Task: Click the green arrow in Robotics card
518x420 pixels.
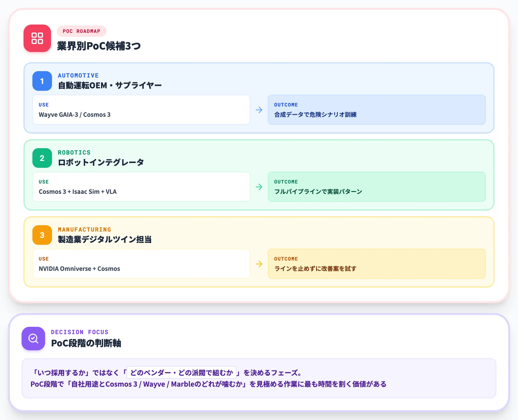Action: tap(259, 187)
